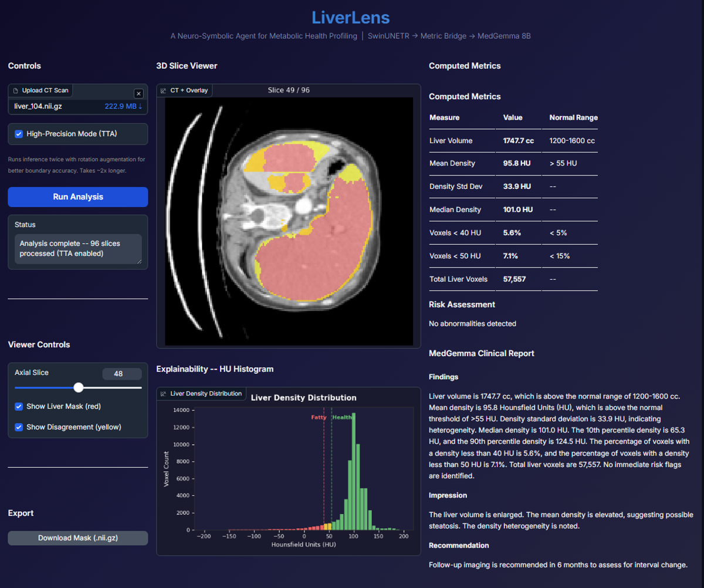Click the < 5% normal range cell
The image size is (704, 588).
point(559,233)
